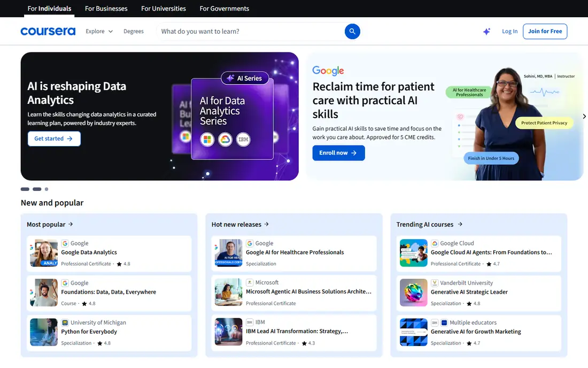Image resolution: width=588 pixels, height=368 pixels.
Task: Click Multiple educators icons on Growth Marketing card
Action: [x=439, y=323]
